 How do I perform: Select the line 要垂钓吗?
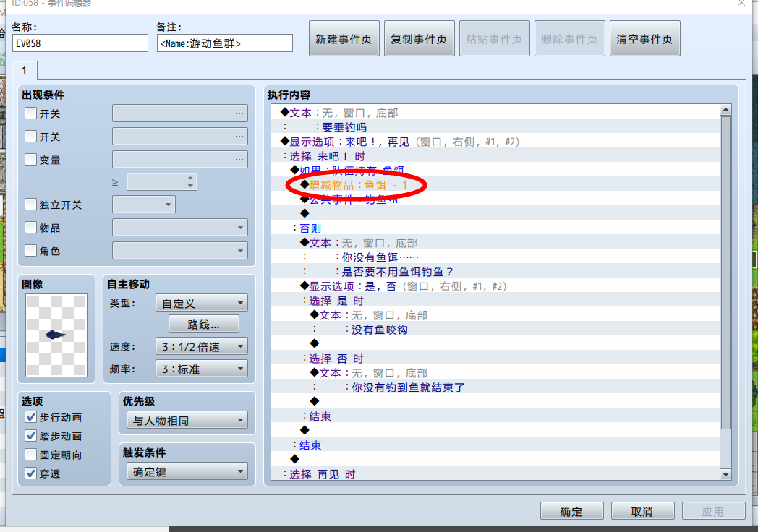click(x=495, y=127)
